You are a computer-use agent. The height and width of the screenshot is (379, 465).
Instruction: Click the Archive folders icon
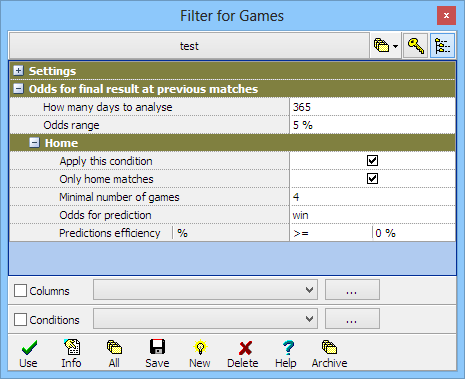330,354
